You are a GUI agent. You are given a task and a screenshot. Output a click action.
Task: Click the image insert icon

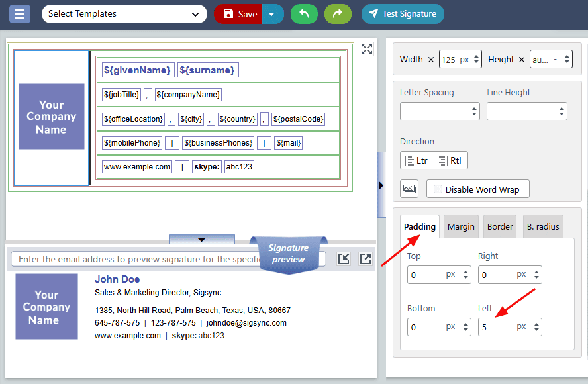click(409, 189)
